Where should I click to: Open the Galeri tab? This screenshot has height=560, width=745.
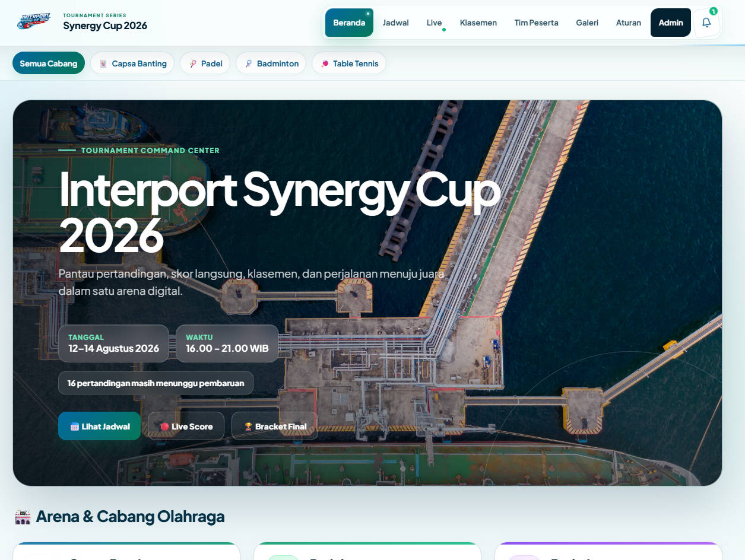coord(587,23)
